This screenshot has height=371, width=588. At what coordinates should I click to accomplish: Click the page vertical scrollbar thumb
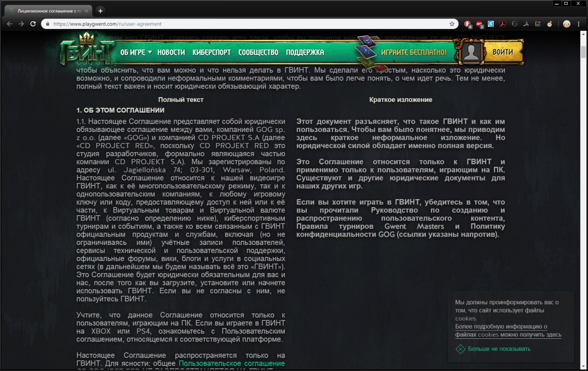pos(583,52)
